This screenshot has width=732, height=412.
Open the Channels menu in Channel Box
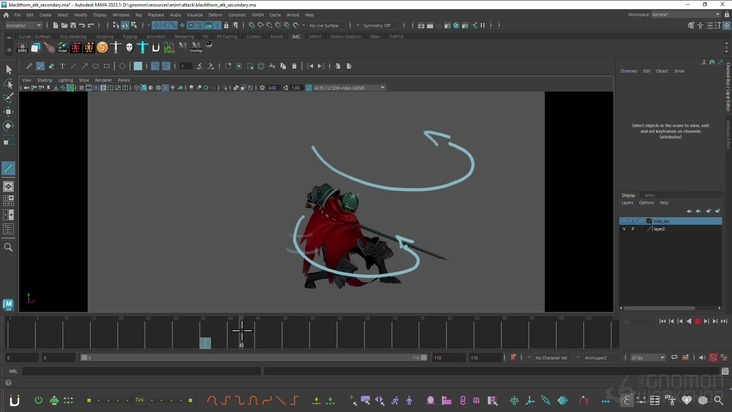tap(628, 71)
